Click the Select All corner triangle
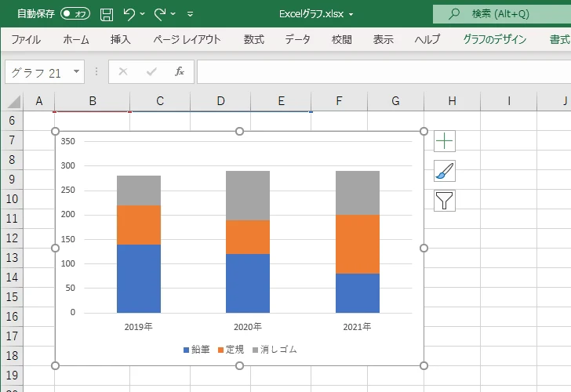This screenshot has height=392, width=571. pos(13,101)
